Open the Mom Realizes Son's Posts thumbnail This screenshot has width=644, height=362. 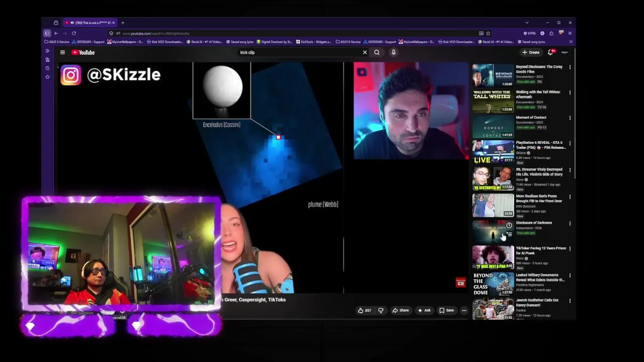point(493,205)
